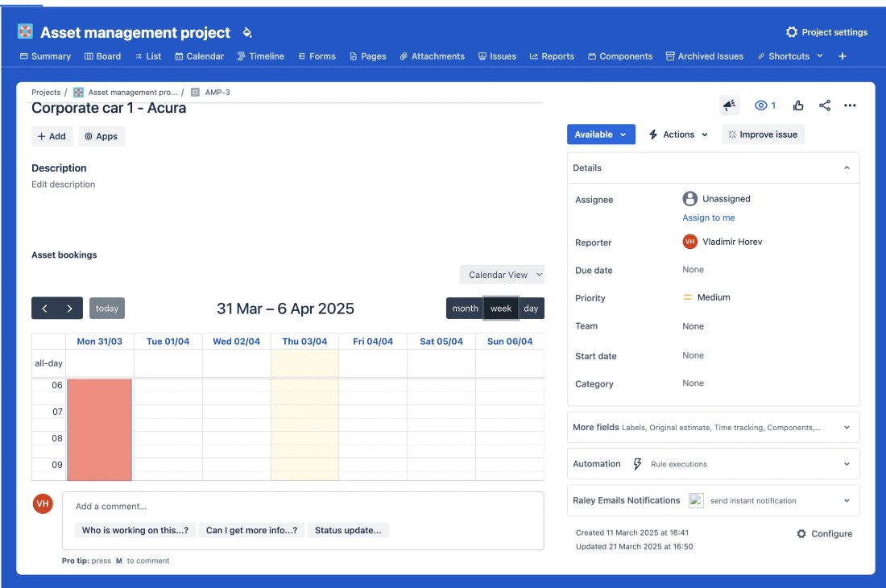Go to next week with right arrow

pyautogui.click(x=70, y=308)
